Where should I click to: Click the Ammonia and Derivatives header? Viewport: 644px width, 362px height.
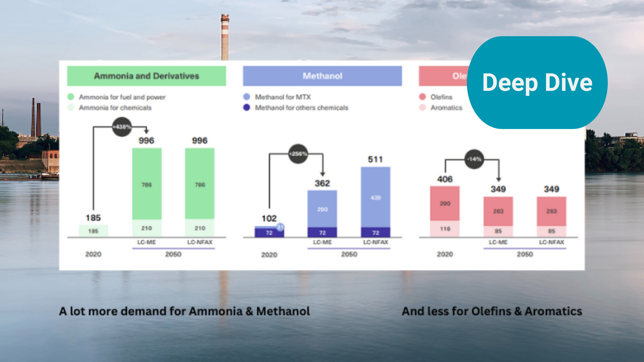pos(146,76)
